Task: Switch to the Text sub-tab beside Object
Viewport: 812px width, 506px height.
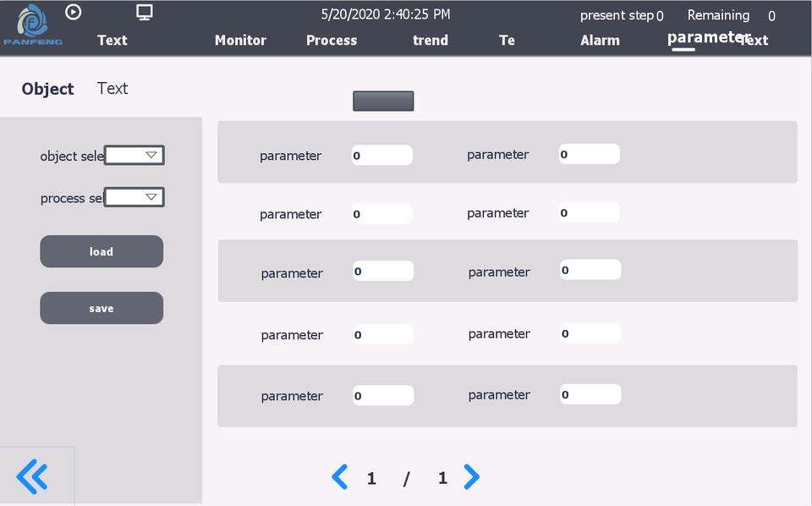Action: tap(112, 89)
